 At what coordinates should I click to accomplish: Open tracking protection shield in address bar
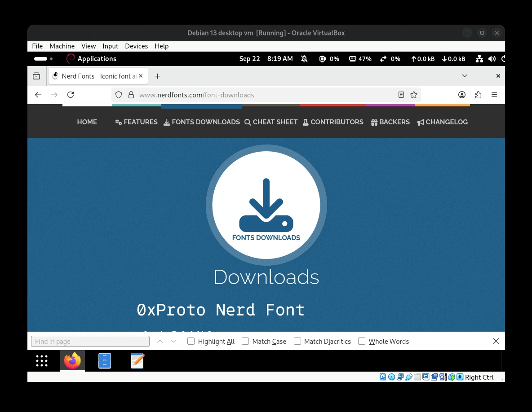(x=119, y=95)
